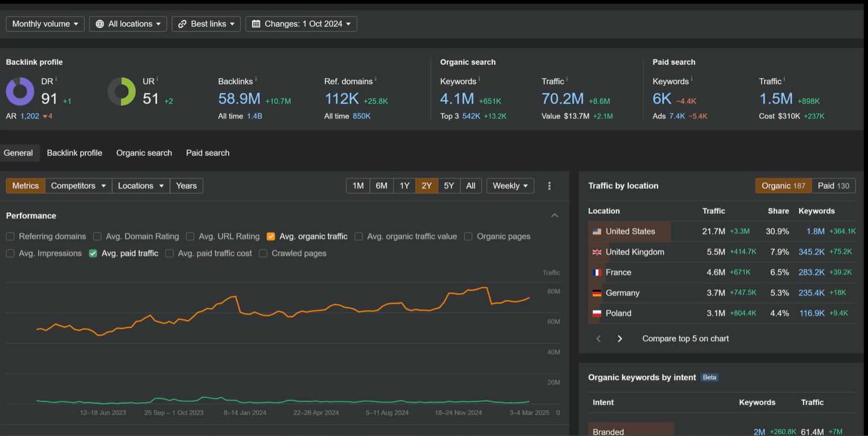Open United States 1.8M keywords link
Image resolution: width=868 pixels, height=436 pixels.
(x=815, y=231)
